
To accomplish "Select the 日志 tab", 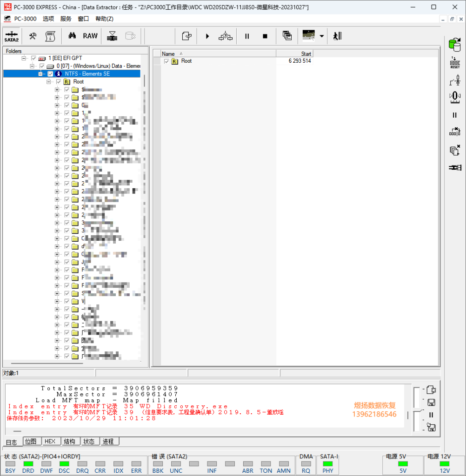I will 12,443.
